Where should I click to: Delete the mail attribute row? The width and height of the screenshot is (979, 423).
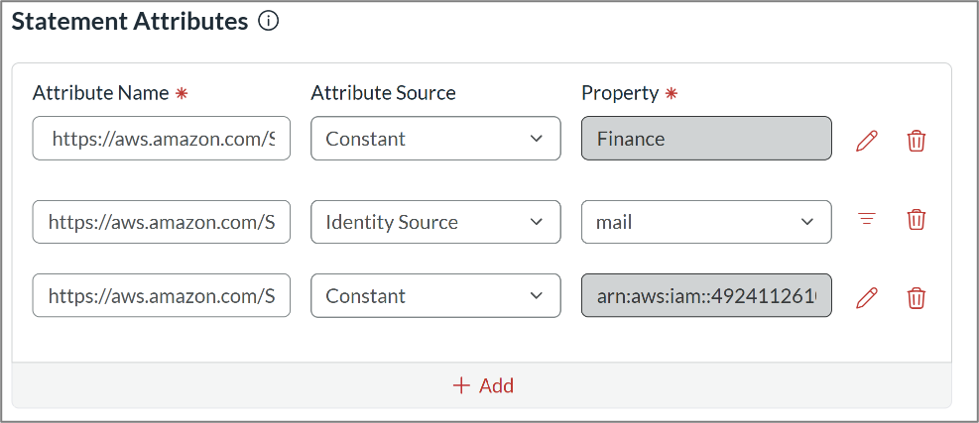click(916, 219)
